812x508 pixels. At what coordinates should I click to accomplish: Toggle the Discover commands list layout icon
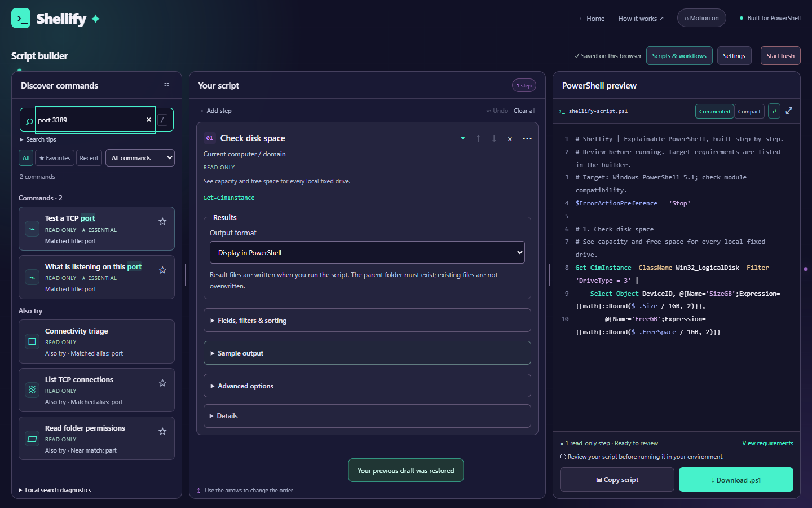[x=167, y=85]
